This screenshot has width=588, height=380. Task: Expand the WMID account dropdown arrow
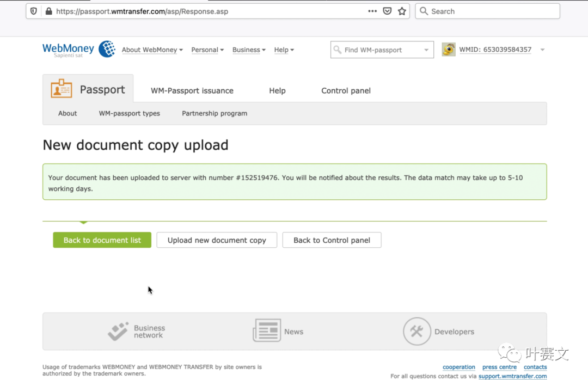coord(542,50)
